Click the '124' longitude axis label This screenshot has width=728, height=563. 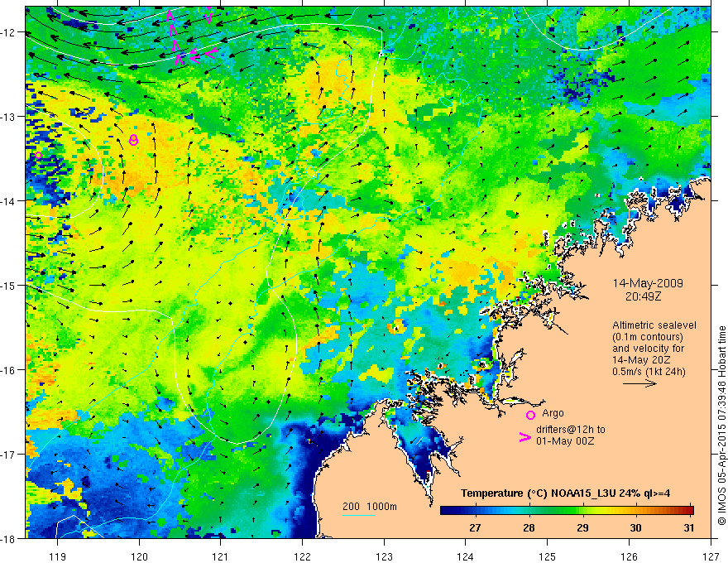click(x=465, y=556)
